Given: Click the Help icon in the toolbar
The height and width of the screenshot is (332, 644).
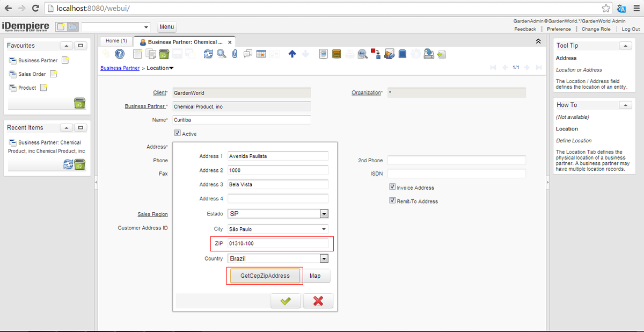Looking at the screenshot, I should click(x=120, y=54).
